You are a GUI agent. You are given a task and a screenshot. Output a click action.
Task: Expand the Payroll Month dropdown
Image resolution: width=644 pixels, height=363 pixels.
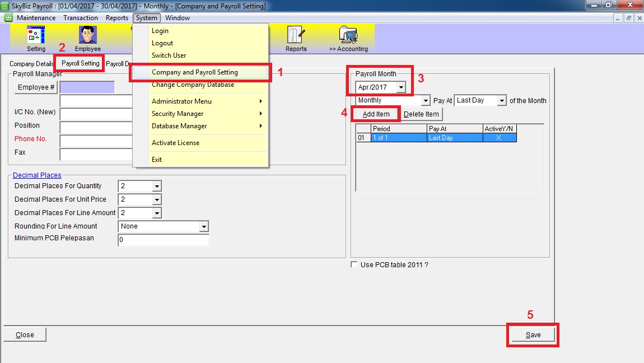(x=401, y=87)
